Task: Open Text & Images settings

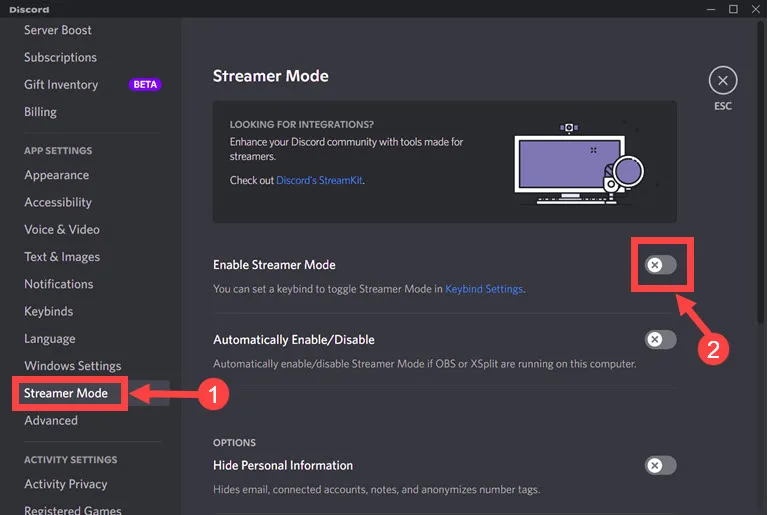Action: (x=62, y=257)
